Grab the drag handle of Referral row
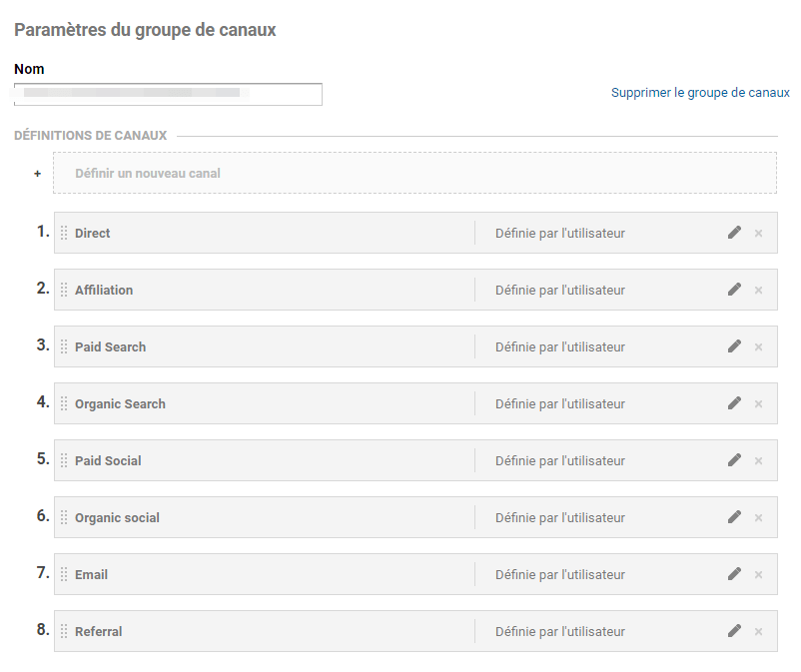Viewport: 801px width, 672px height. 64,631
